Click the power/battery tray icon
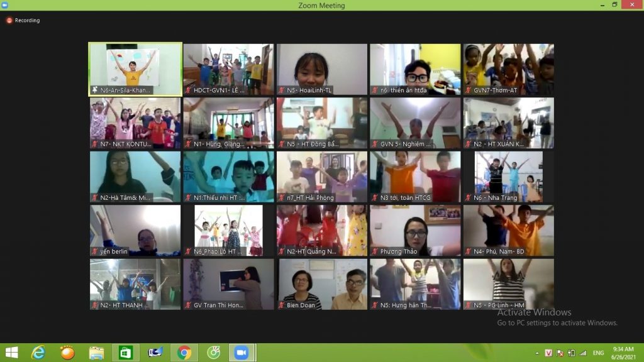This screenshot has width=644, height=362. click(x=571, y=353)
